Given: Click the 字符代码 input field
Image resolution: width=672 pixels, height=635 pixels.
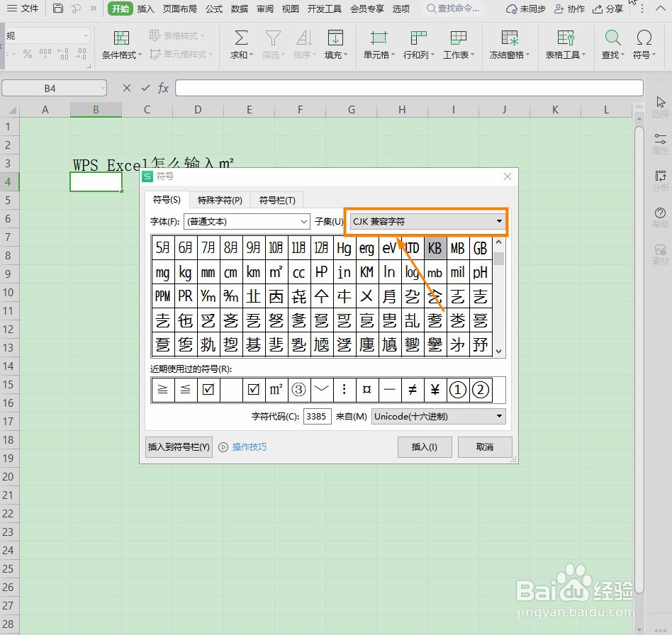Looking at the screenshot, I should [317, 417].
